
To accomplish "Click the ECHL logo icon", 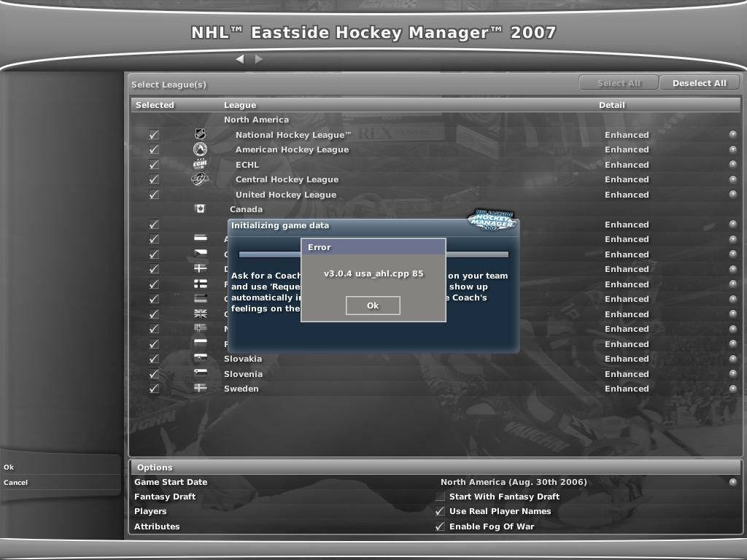I will click(x=200, y=164).
